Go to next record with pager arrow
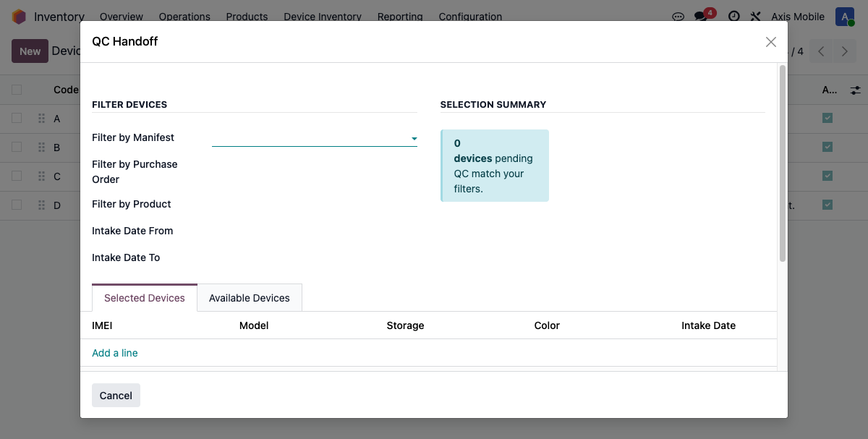The height and width of the screenshot is (439, 868). 844,51
